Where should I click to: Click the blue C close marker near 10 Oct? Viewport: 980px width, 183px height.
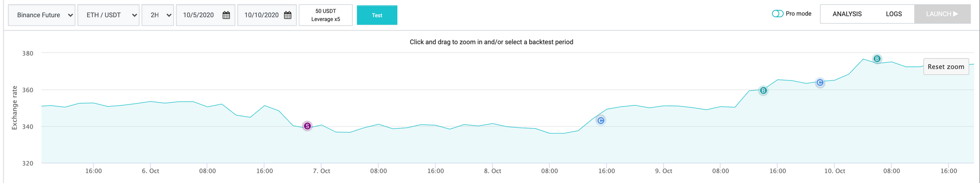click(820, 82)
